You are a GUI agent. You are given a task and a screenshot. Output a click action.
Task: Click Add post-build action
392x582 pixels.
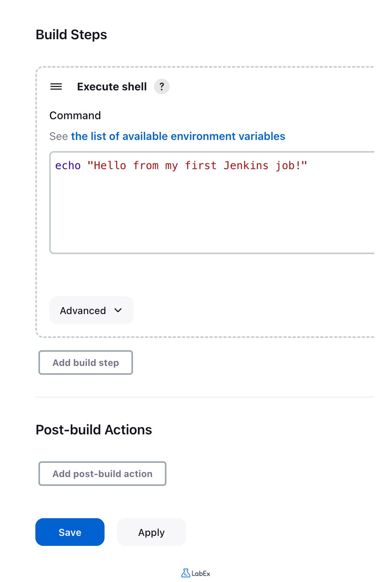click(x=102, y=474)
